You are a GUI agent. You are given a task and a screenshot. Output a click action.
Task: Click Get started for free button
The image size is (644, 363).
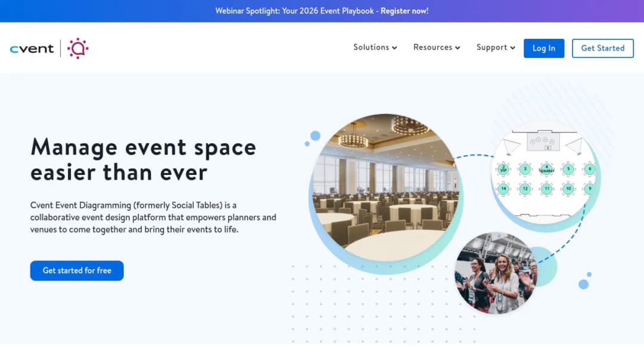[77, 270]
